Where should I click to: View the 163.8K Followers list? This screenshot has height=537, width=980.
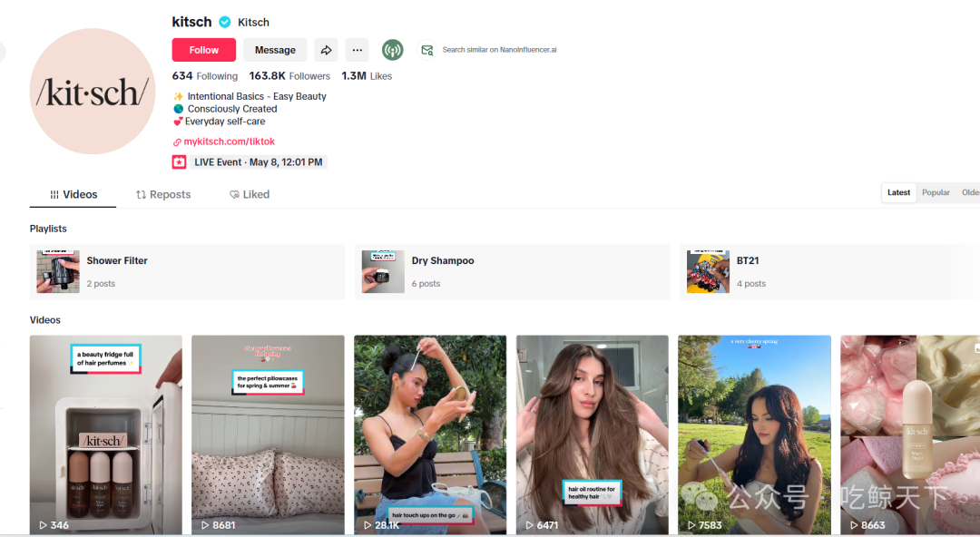289,76
